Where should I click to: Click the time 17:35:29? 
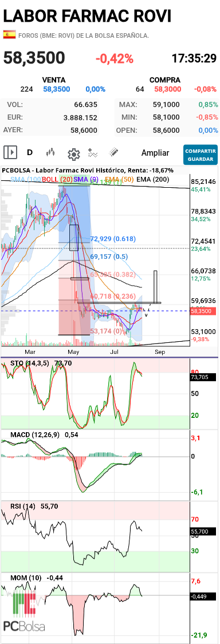click(x=194, y=59)
